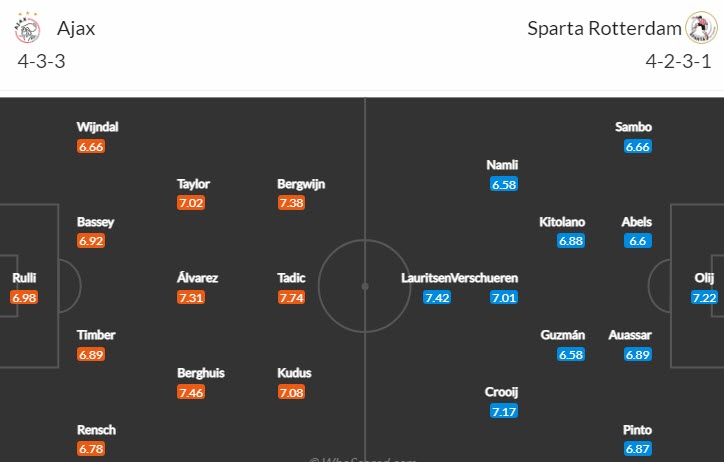Image resolution: width=724 pixels, height=462 pixels.
Task: Open the Sparta Rotterdam team name link
Action: click(x=603, y=28)
